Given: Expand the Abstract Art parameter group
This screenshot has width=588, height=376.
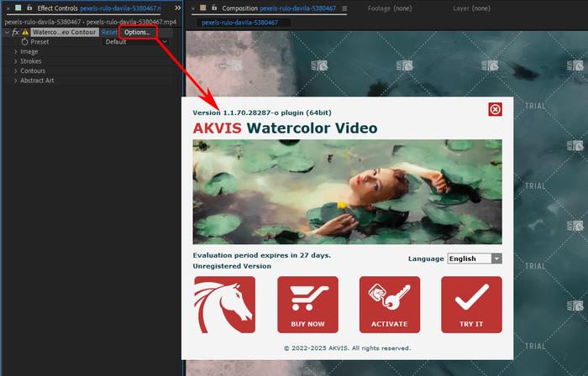Looking at the screenshot, I should [x=15, y=81].
